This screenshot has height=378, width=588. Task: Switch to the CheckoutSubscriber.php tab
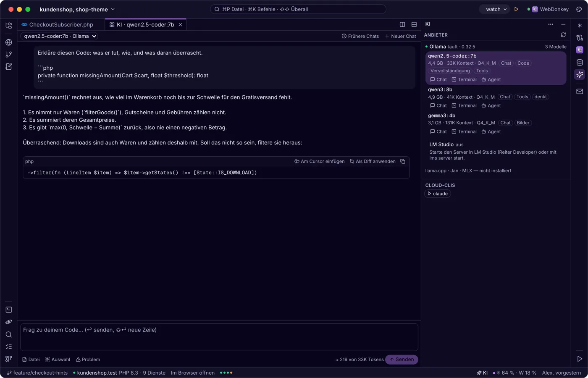tap(58, 25)
